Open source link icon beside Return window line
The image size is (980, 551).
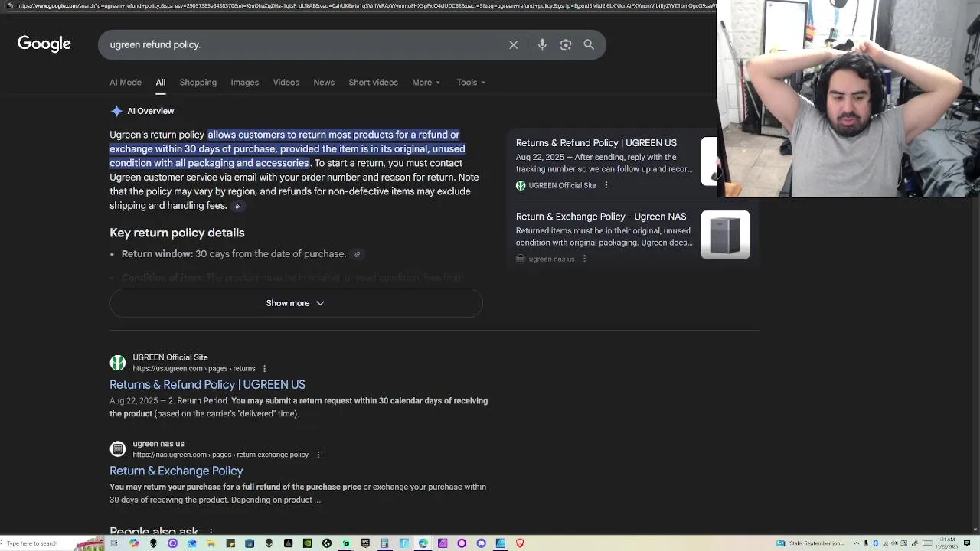[x=357, y=254]
